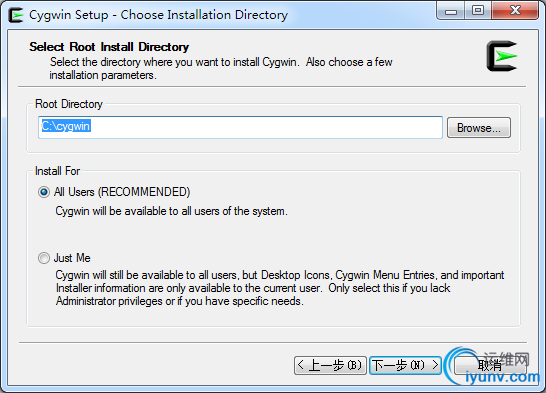This screenshot has width=546, height=393.
Task: Go back with 上一步(B) button
Action: (330, 365)
